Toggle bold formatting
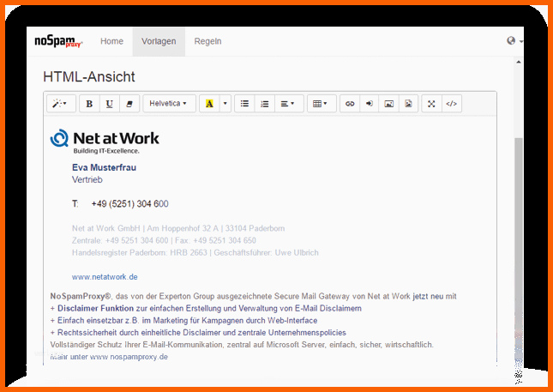Screen dimensions: 553x392 (x=89, y=104)
